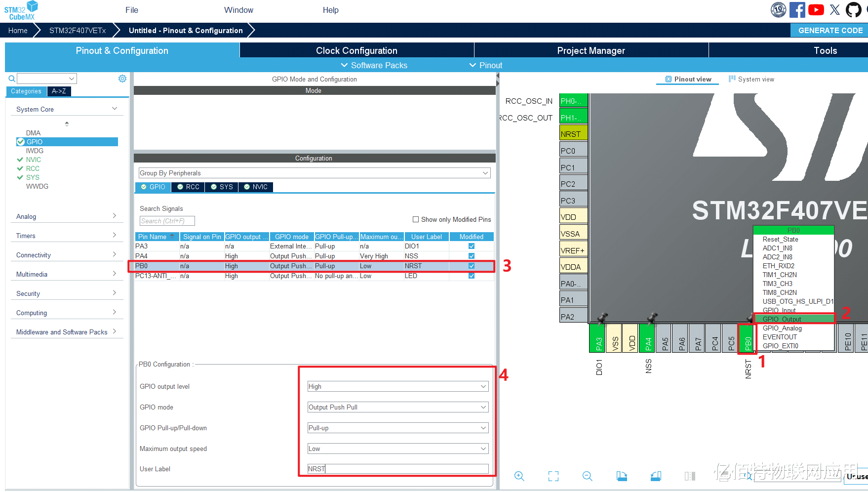Expand the Analog category
The height and width of the screenshot is (492, 868).
(x=66, y=216)
